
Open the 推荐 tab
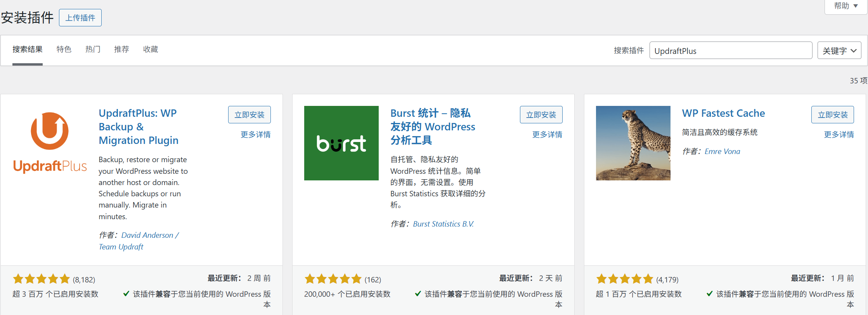tap(121, 49)
